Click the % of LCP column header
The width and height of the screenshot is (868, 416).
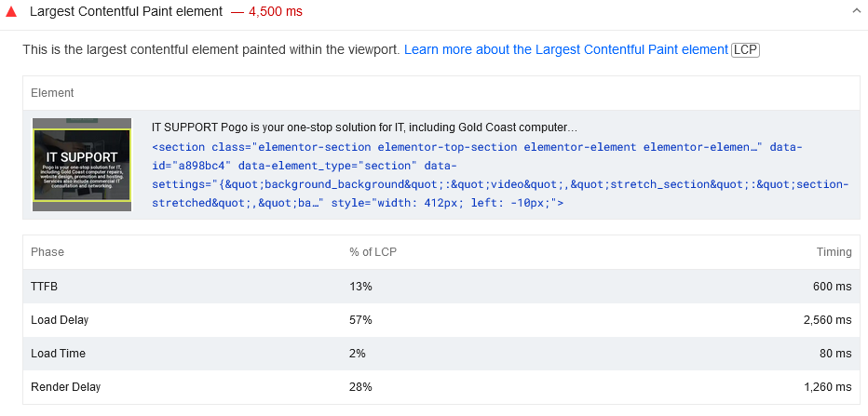pos(373,252)
